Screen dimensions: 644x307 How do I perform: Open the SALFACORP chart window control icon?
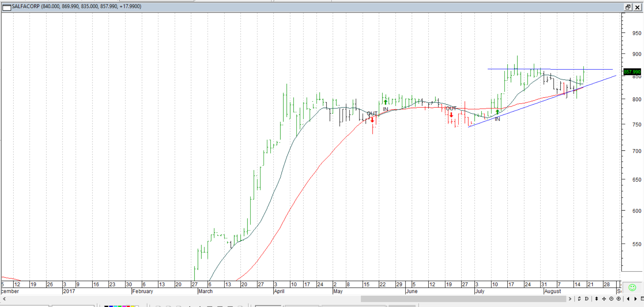click(x=6, y=7)
